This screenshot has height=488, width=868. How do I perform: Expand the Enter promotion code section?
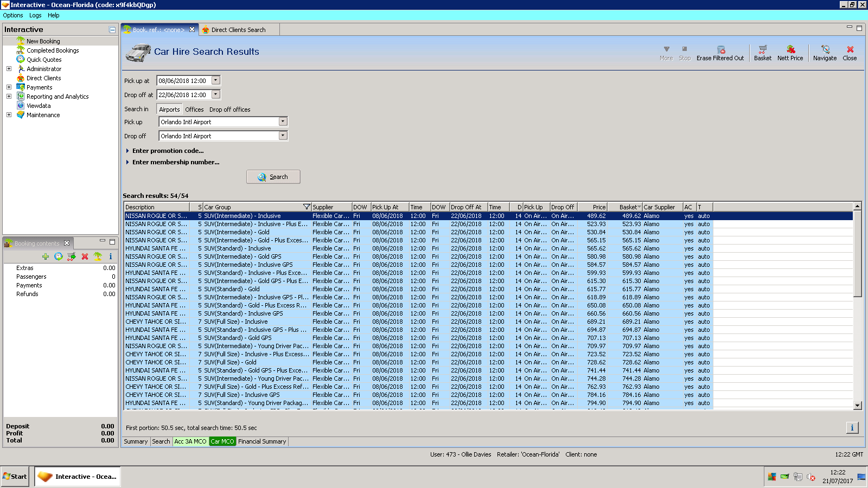[x=168, y=151]
